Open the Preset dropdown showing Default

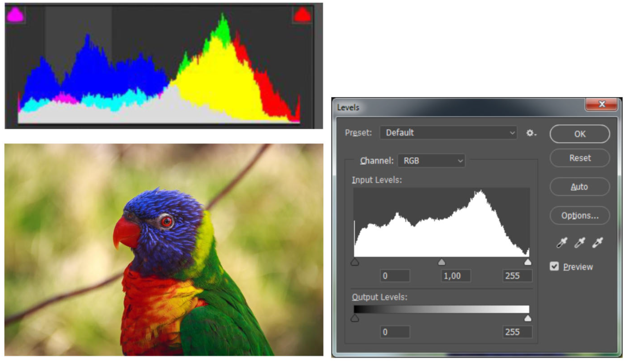pos(448,133)
